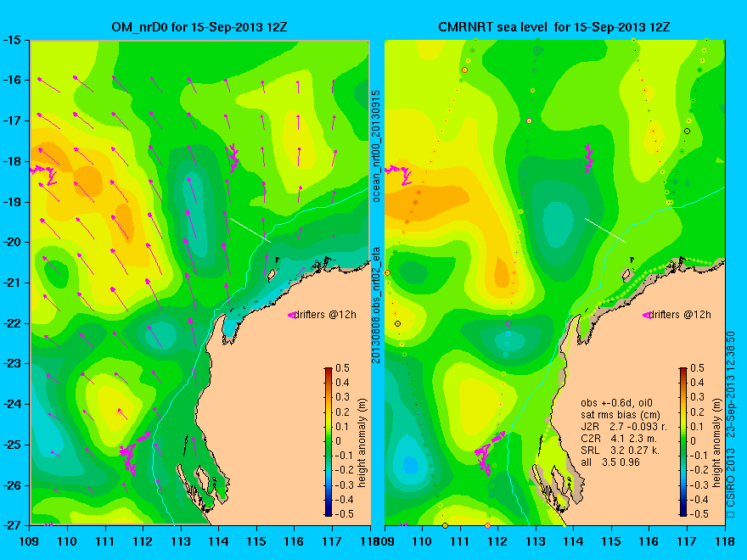Click 'drifters @12h' label in right map
This screenshot has height=560, width=747.
pyautogui.click(x=680, y=314)
